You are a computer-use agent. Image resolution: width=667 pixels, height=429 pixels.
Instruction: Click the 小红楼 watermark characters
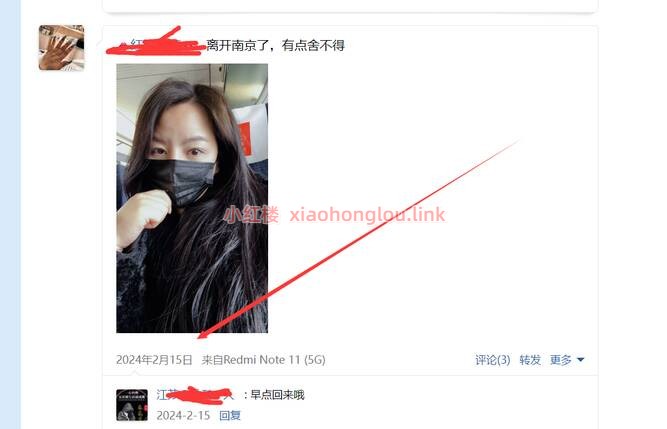[x=251, y=215]
